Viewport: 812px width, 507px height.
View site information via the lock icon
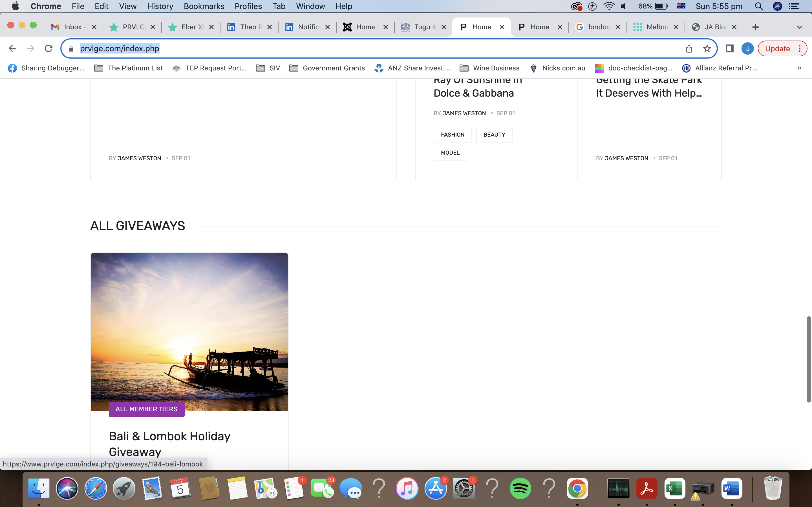point(71,49)
